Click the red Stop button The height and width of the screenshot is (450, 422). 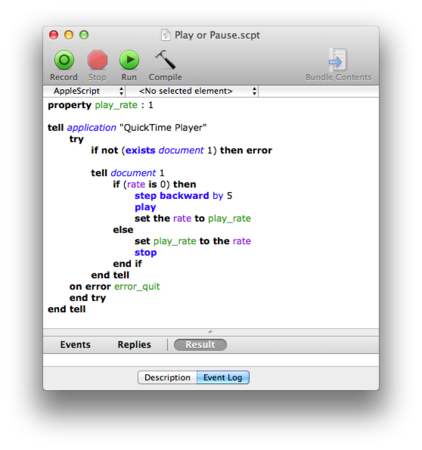pos(97,65)
